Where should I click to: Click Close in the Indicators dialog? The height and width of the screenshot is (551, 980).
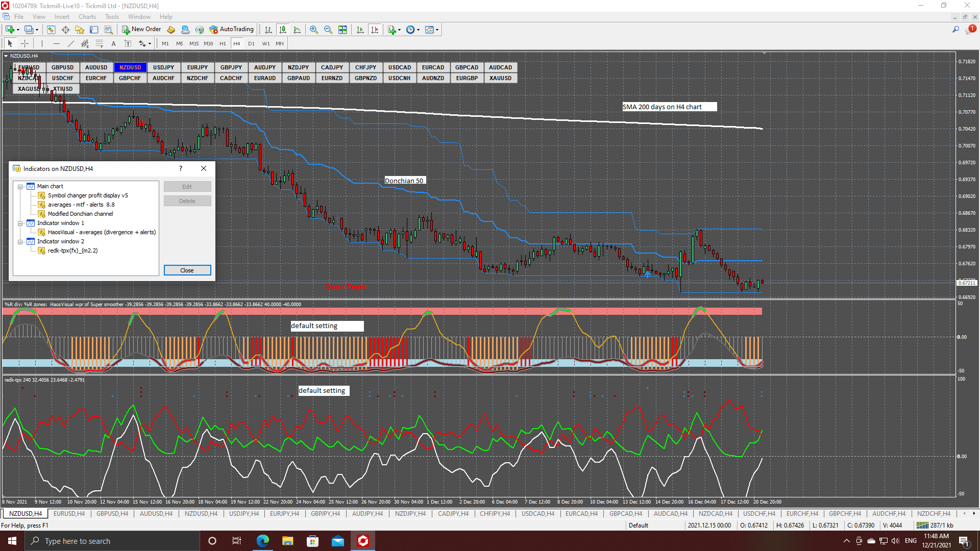tap(187, 270)
